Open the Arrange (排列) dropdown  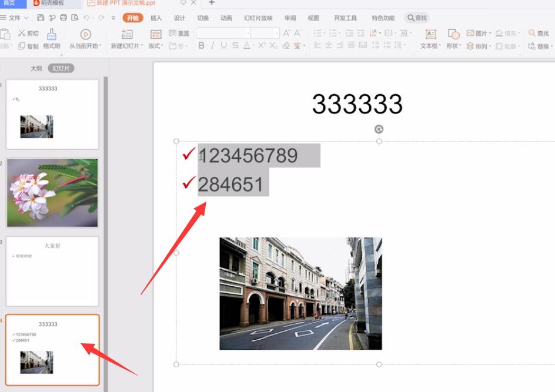479,46
